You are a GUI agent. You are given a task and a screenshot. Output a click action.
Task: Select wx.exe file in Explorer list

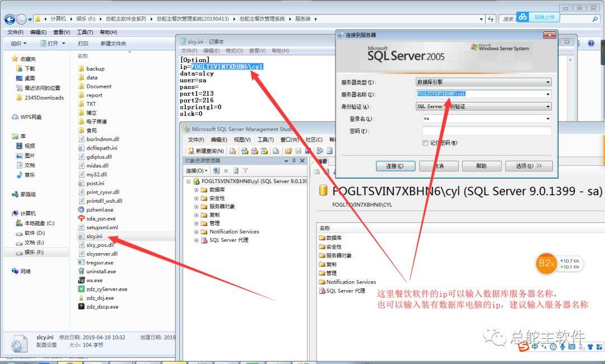pyautogui.click(x=94, y=281)
